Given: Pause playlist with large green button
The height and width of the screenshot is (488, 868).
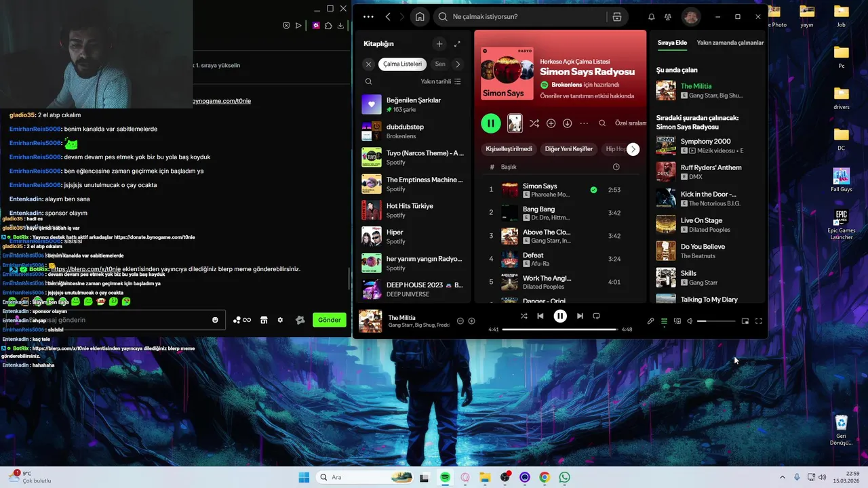Looking at the screenshot, I should (491, 123).
